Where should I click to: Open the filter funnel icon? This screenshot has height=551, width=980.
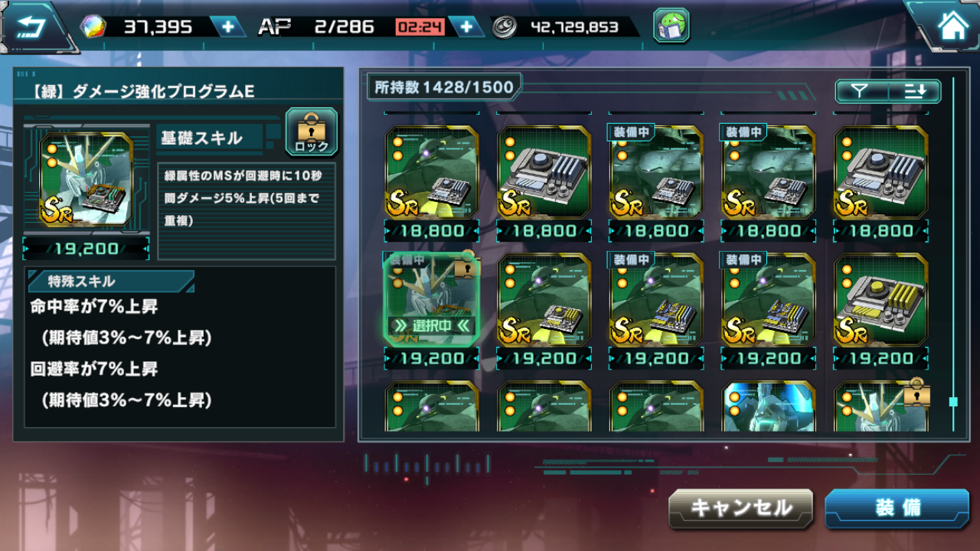pyautogui.click(x=861, y=91)
